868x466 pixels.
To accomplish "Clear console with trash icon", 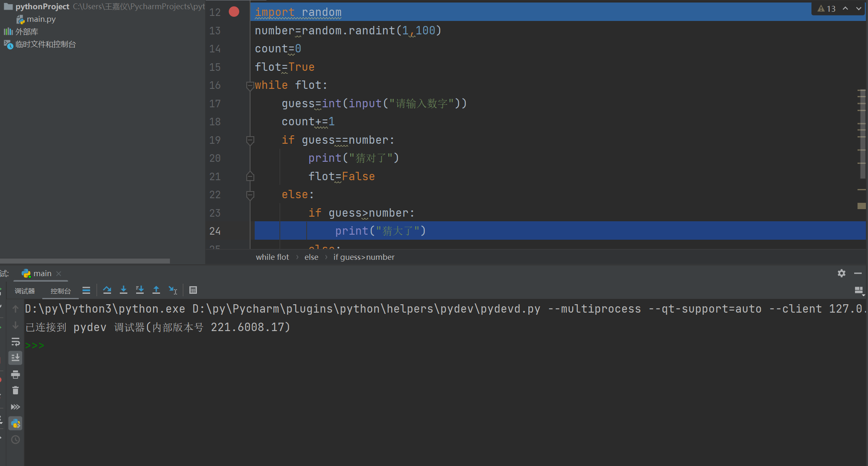I will pyautogui.click(x=15, y=391).
